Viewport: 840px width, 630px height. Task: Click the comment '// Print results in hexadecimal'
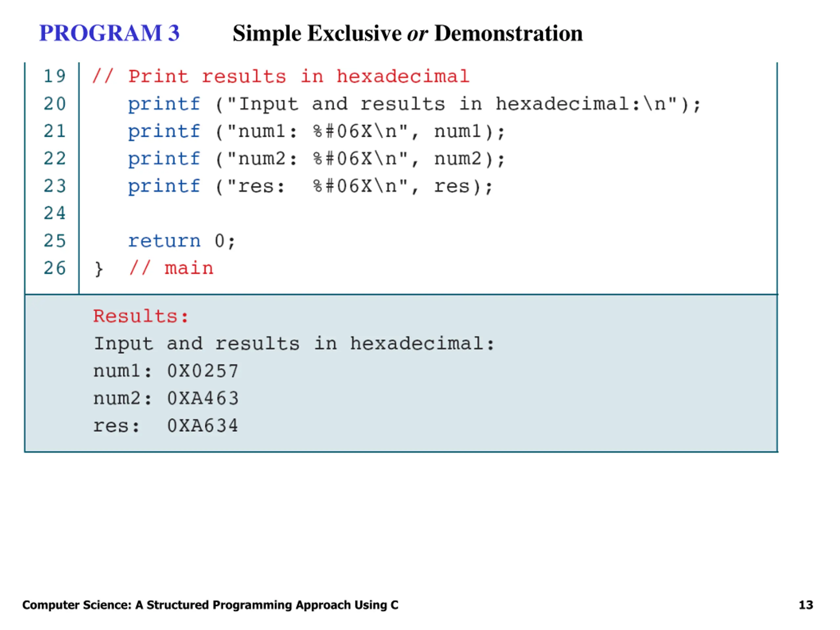[x=281, y=76]
